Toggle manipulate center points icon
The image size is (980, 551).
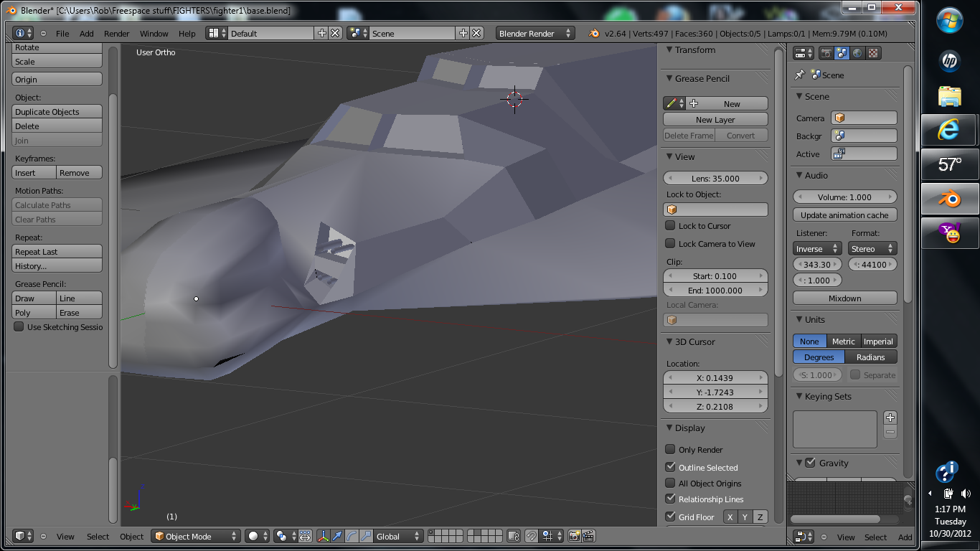point(305,536)
